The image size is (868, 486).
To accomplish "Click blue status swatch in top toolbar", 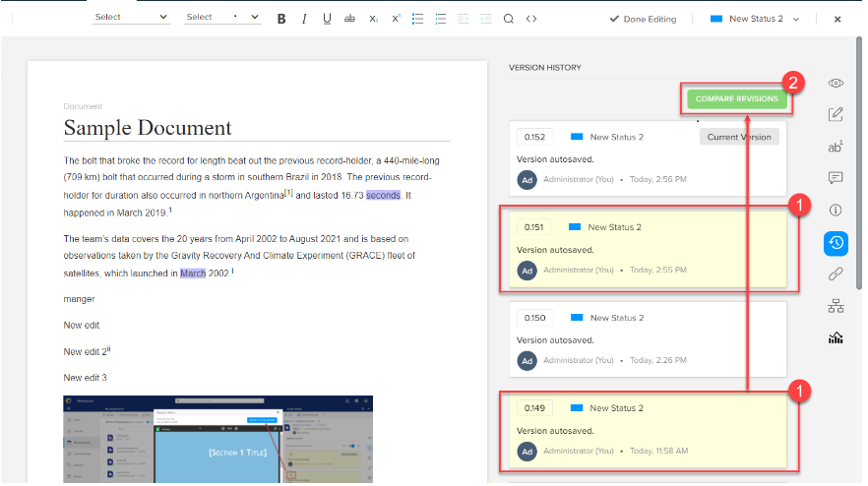I will point(715,19).
